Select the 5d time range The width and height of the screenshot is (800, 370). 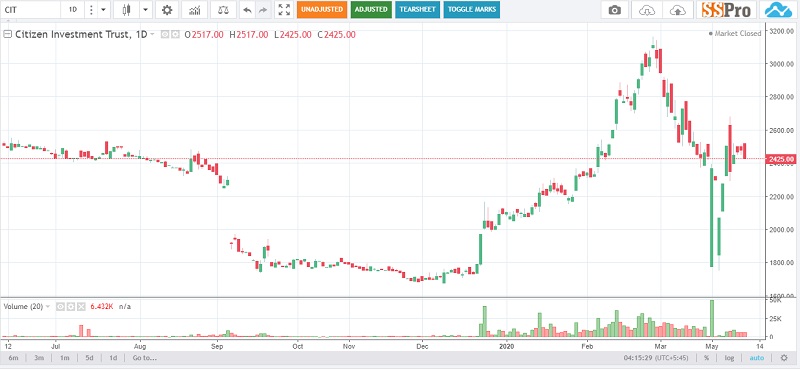point(89,358)
